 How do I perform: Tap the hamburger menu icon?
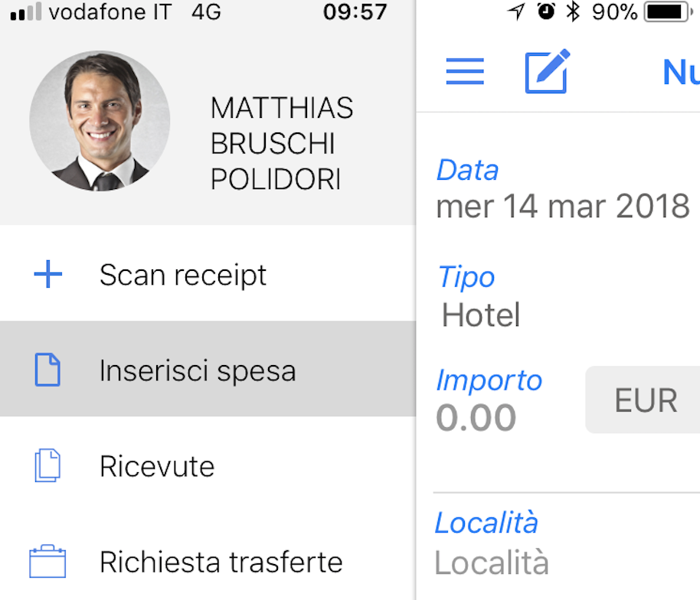(465, 71)
